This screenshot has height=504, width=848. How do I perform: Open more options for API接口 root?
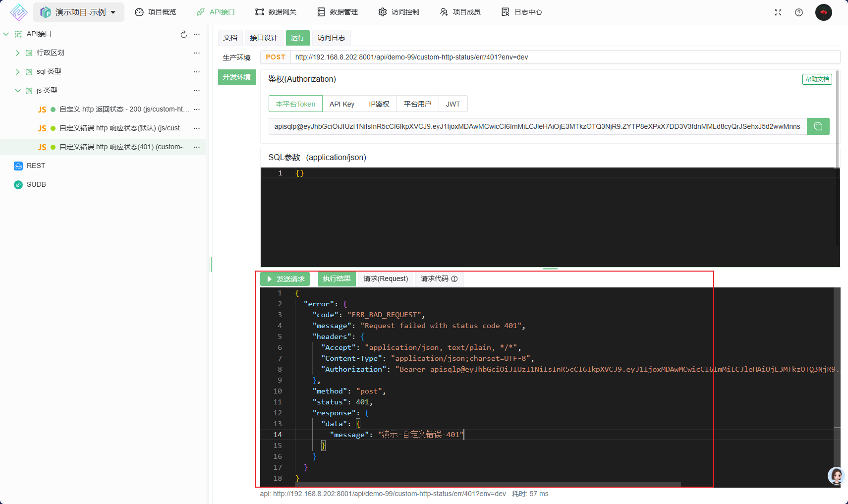click(x=197, y=34)
